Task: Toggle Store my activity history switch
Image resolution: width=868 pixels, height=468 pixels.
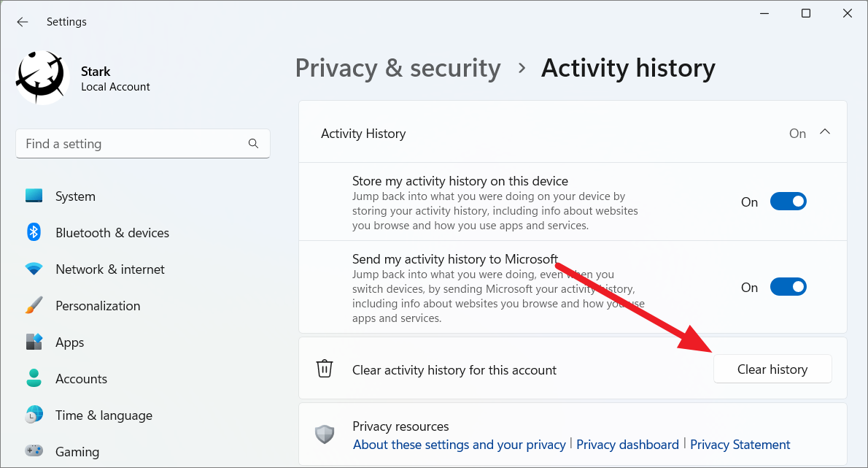Action: click(788, 202)
